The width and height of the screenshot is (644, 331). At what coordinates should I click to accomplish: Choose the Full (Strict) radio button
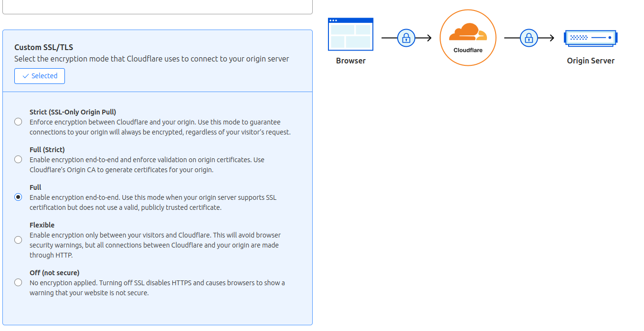(x=18, y=159)
